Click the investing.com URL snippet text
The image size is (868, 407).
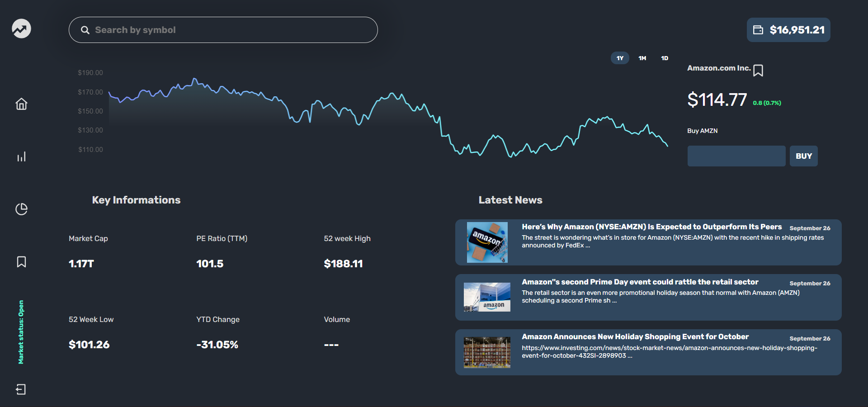[670, 352]
